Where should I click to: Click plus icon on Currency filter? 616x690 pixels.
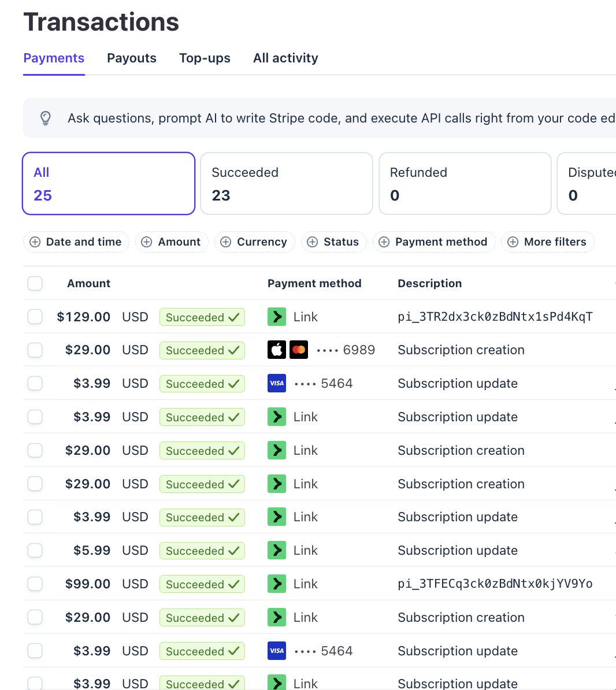click(226, 242)
